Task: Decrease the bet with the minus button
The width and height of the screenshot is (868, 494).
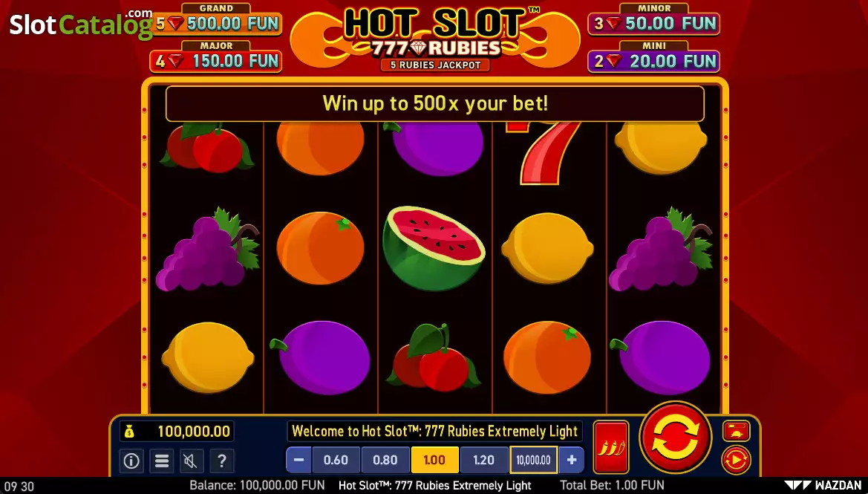Action: point(298,461)
